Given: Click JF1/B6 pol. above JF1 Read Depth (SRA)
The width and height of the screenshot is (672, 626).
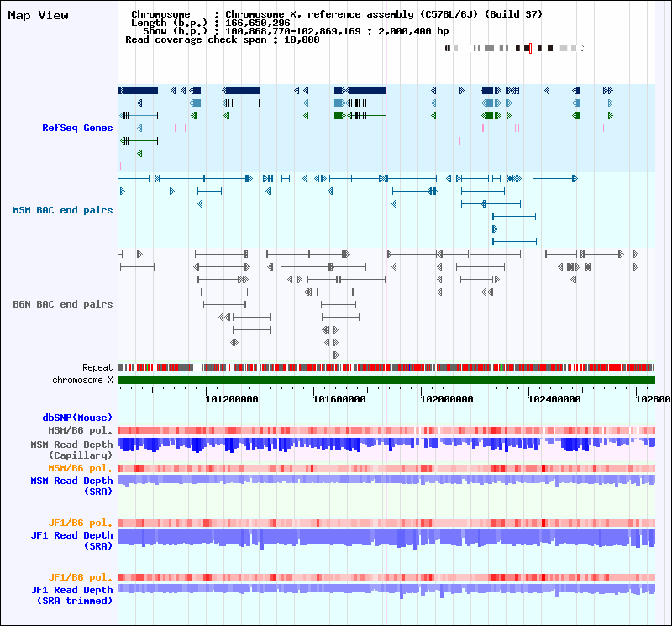Looking at the screenshot, I should [x=80, y=523].
